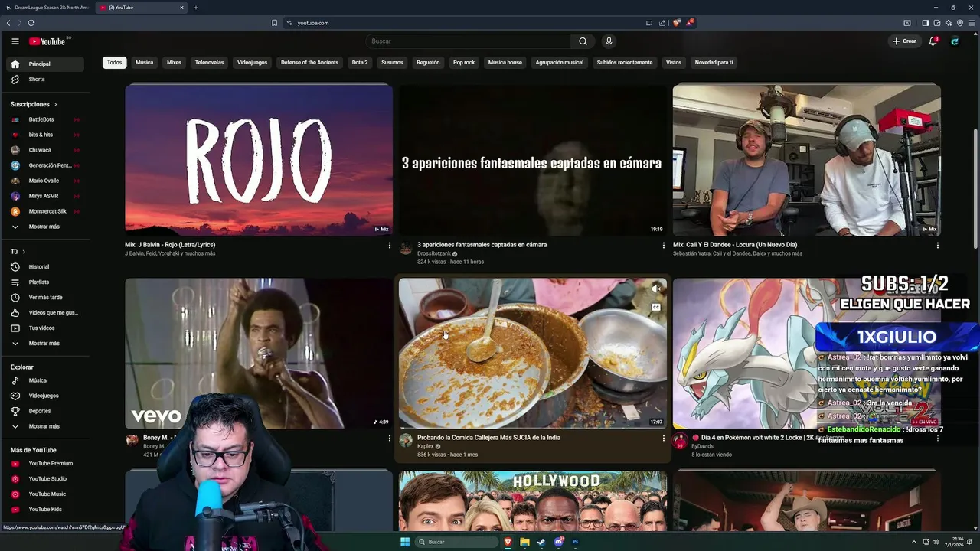This screenshot has width=980, height=551.
Task: Open Photoshop from the taskbar
Action: coord(575,542)
